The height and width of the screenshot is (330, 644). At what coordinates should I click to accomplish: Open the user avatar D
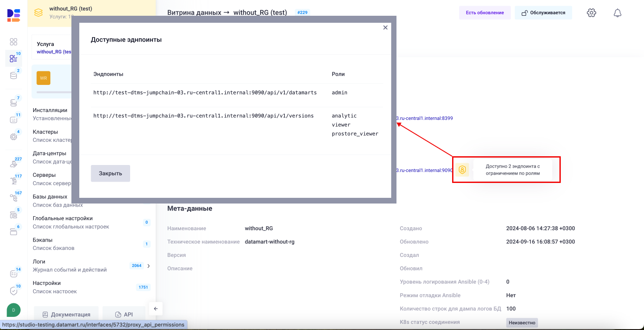14,310
